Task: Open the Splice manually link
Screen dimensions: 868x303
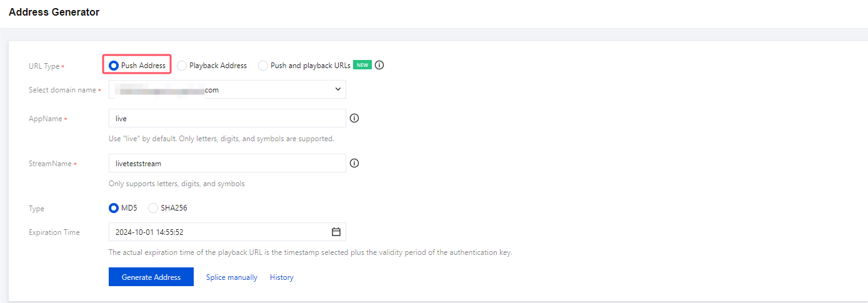Action: (232, 277)
